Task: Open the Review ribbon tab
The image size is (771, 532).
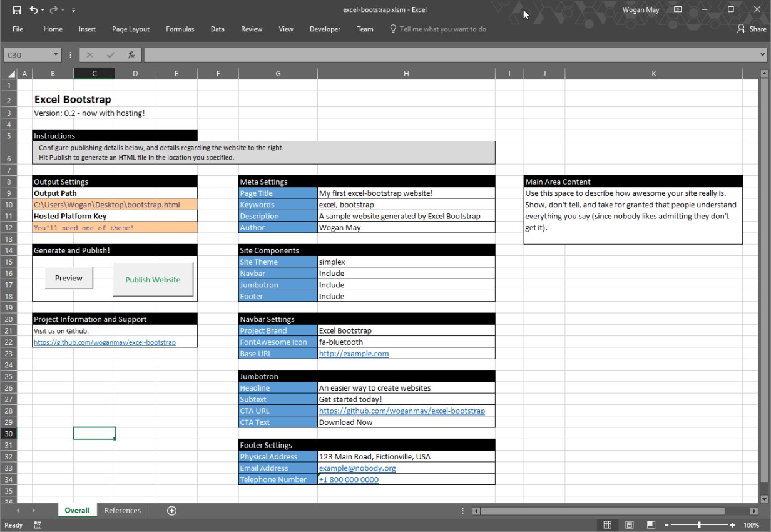Action: [x=252, y=29]
